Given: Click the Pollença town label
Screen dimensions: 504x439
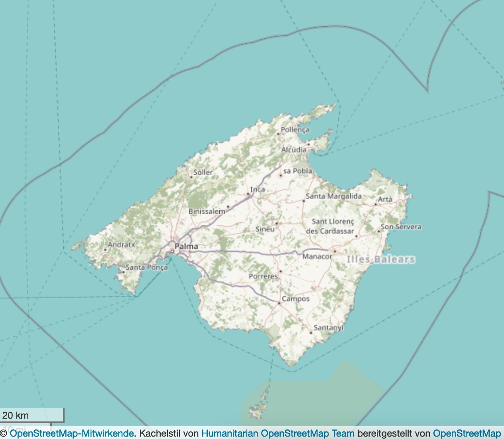Looking at the screenshot, I should point(295,130).
